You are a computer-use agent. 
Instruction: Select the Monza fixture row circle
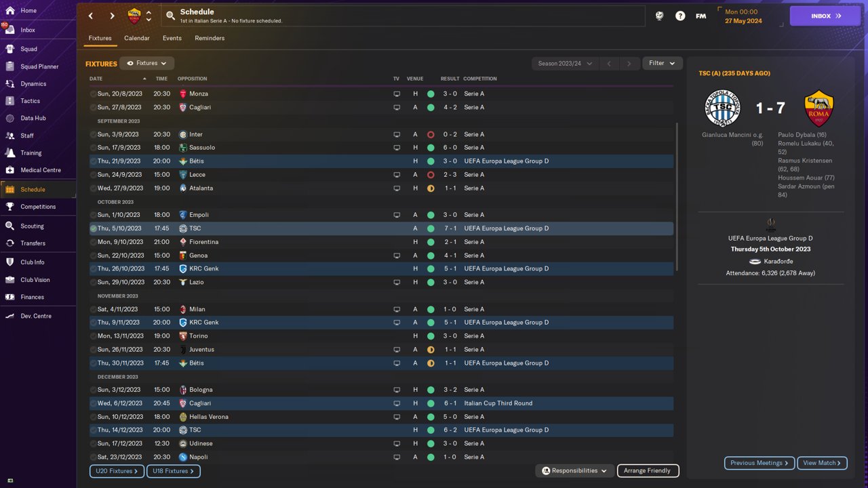pyautogui.click(x=94, y=94)
